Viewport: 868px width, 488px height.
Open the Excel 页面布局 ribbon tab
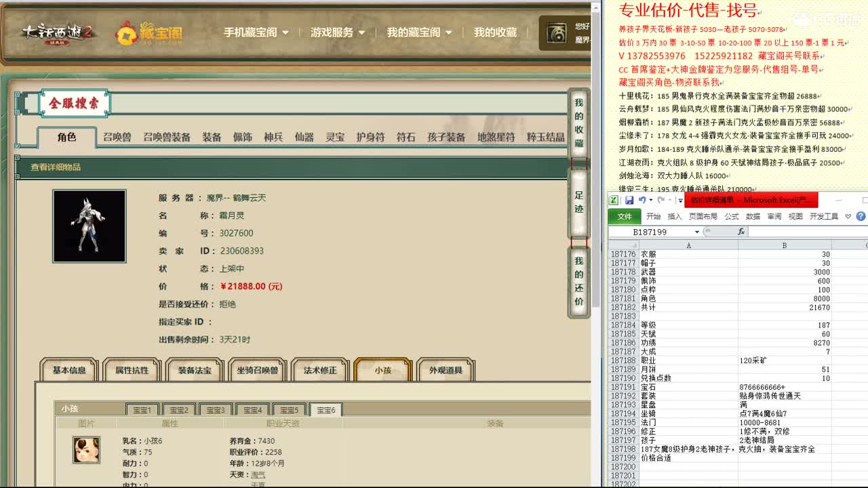click(703, 216)
